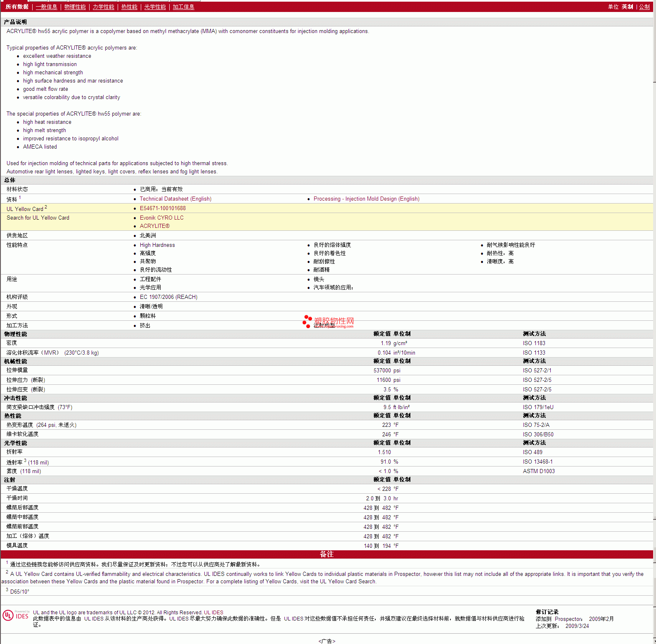Click the 热变形温度 row label
This screenshot has height=644, width=656.
click(x=41, y=425)
